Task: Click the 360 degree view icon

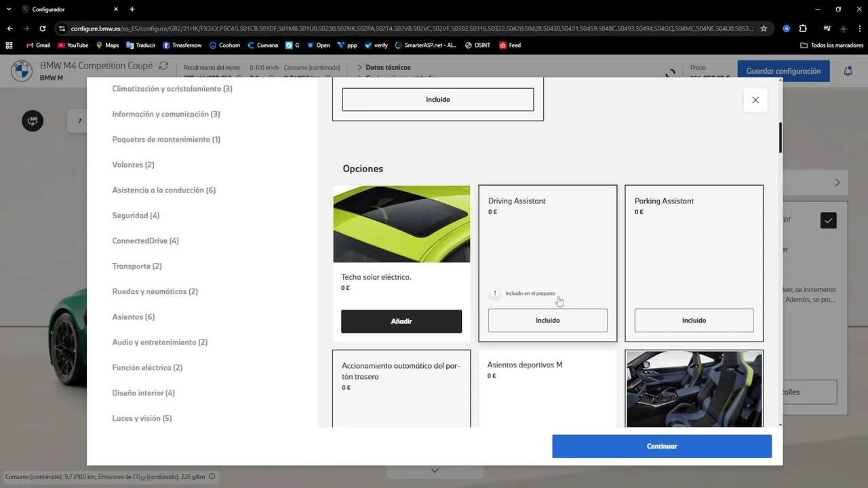Action: pos(33,121)
